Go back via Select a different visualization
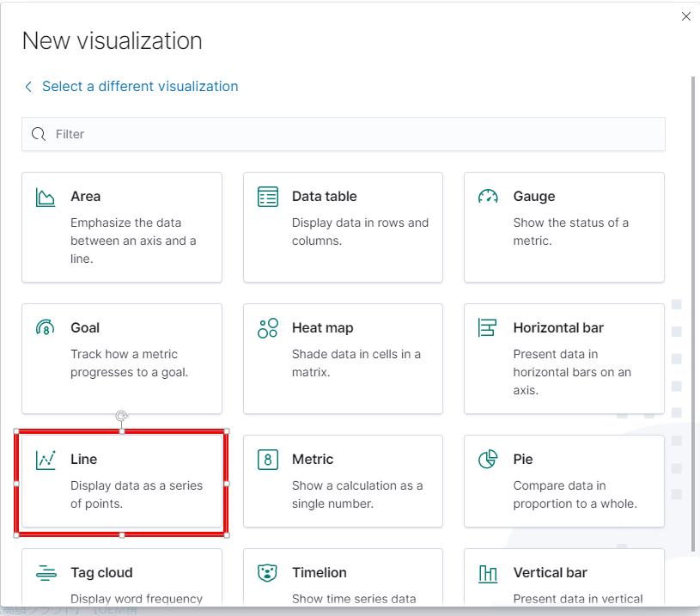The image size is (700, 616). click(x=140, y=86)
